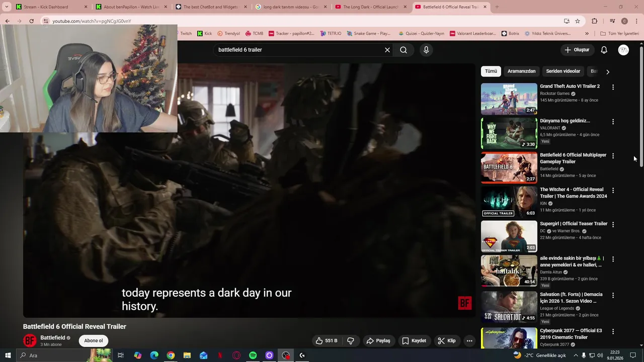The width and height of the screenshot is (644, 362).
Task: Dislike the video with thumbs-down
Action: point(351,340)
